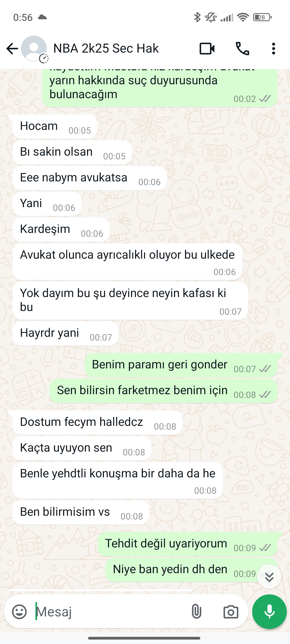This screenshot has width=290, height=644.
Task: Tap the "Eee nabym avukatsa" message
Action: (90, 178)
